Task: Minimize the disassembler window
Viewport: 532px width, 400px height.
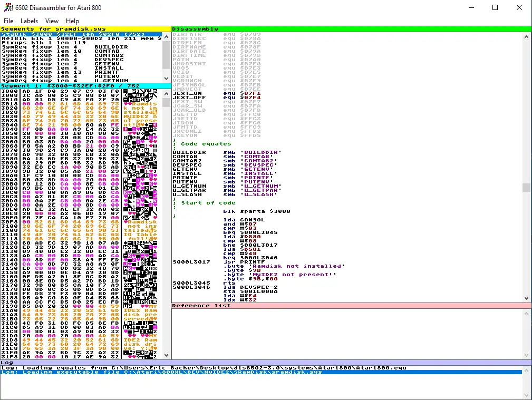Action: click(x=471, y=7)
